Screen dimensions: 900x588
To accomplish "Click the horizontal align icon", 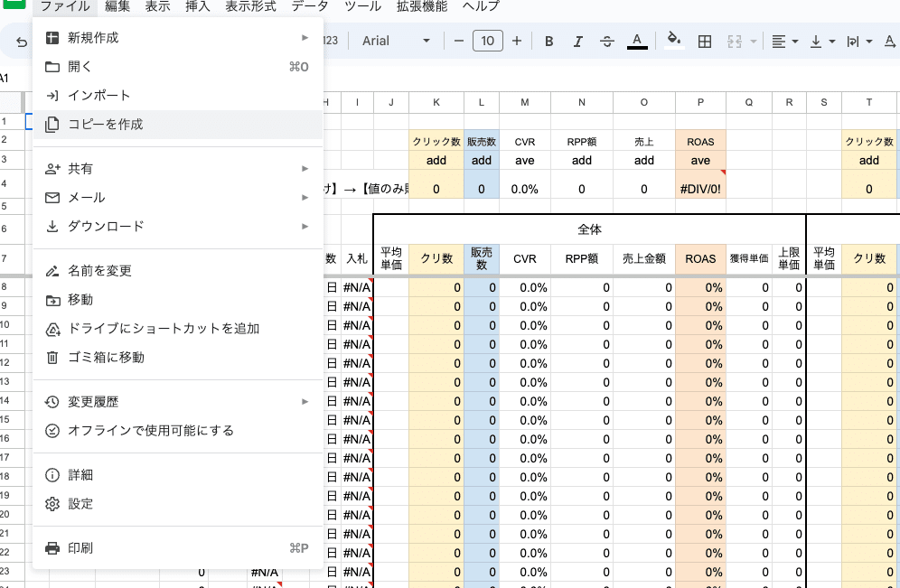I will pos(778,42).
